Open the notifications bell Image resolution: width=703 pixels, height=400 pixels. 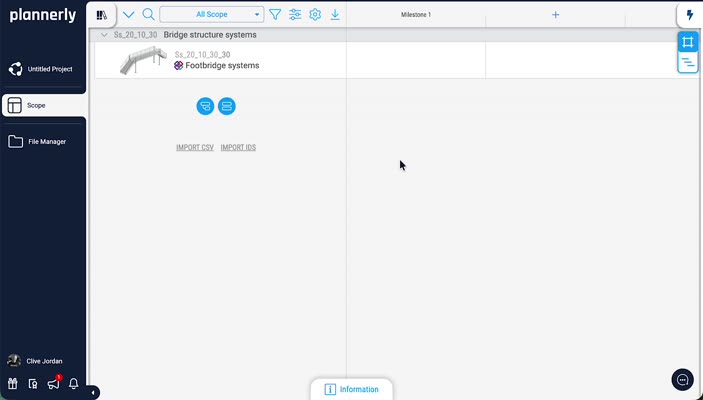tap(74, 383)
